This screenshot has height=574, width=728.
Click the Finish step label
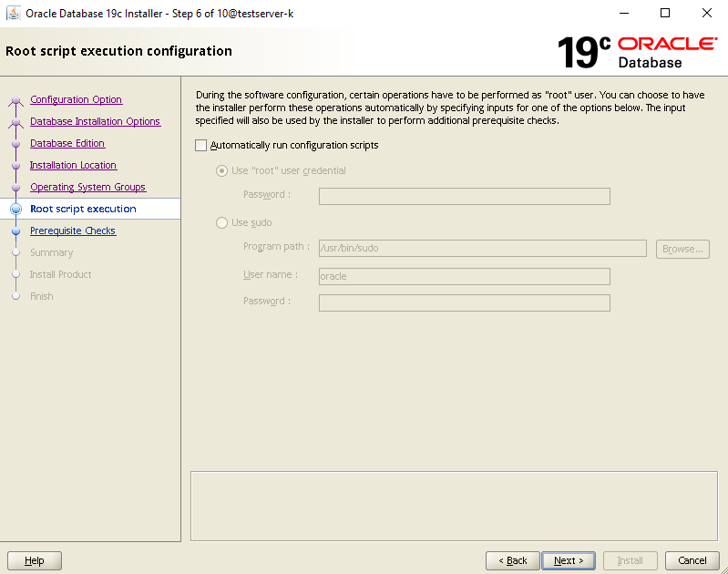click(41, 296)
